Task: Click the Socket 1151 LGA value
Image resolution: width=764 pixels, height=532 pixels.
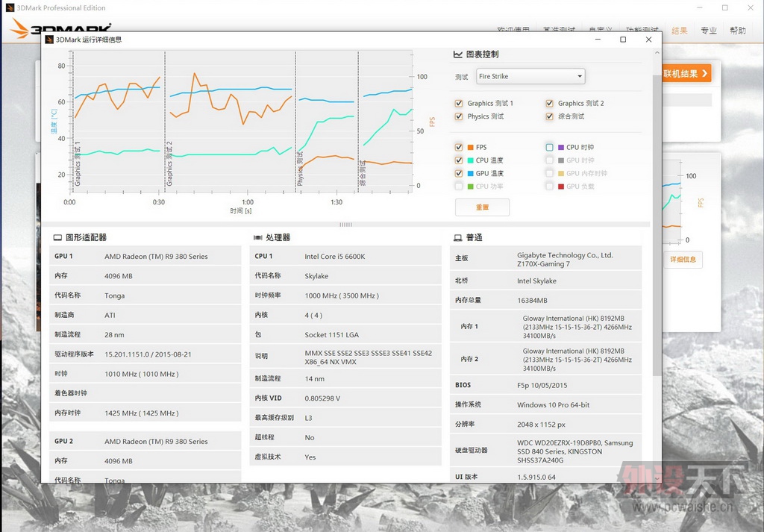Action: pos(331,335)
